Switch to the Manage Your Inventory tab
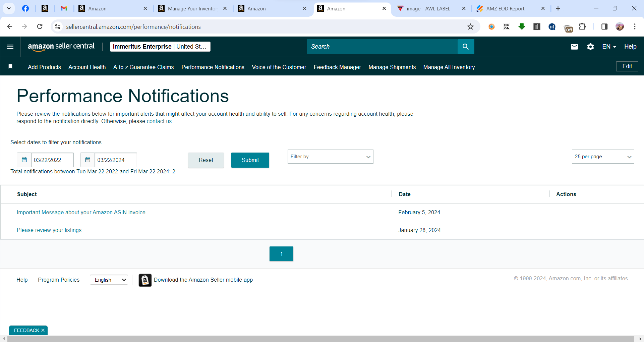 tap(192, 9)
